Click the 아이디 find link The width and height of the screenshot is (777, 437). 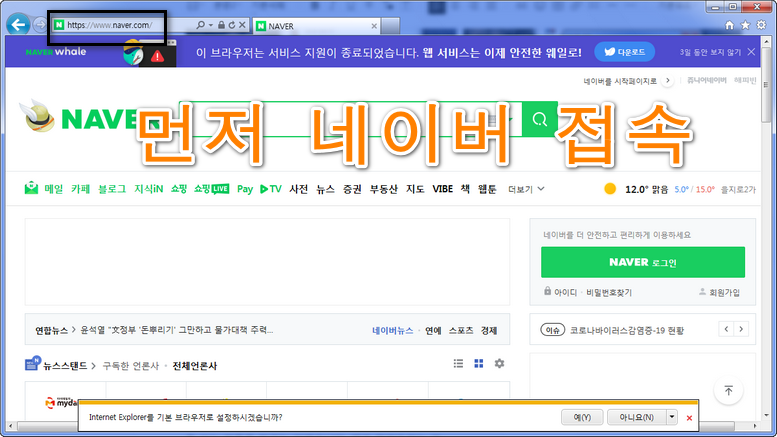click(x=565, y=292)
